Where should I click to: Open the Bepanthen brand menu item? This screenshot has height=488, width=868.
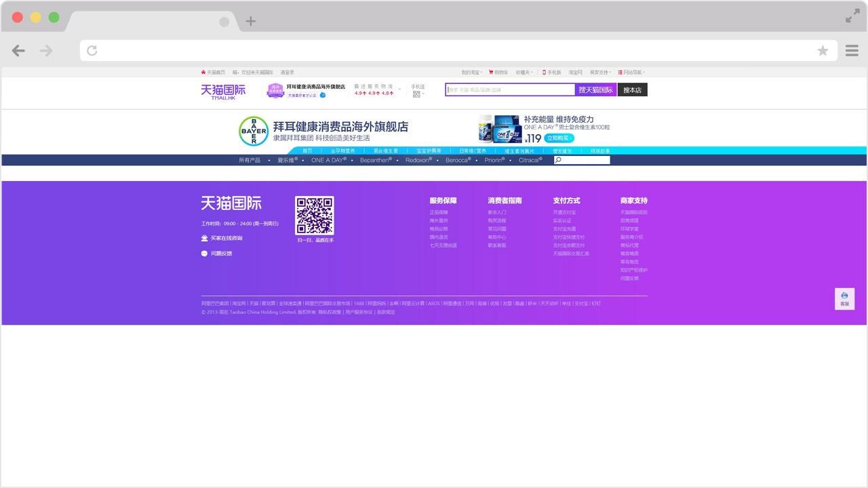(x=376, y=161)
